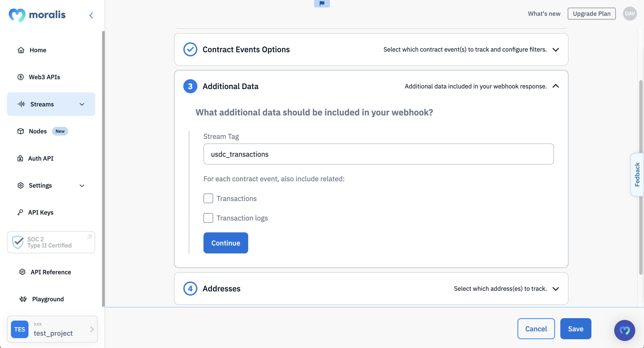Click the Continue button
The width and height of the screenshot is (644, 348).
click(226, 243)
